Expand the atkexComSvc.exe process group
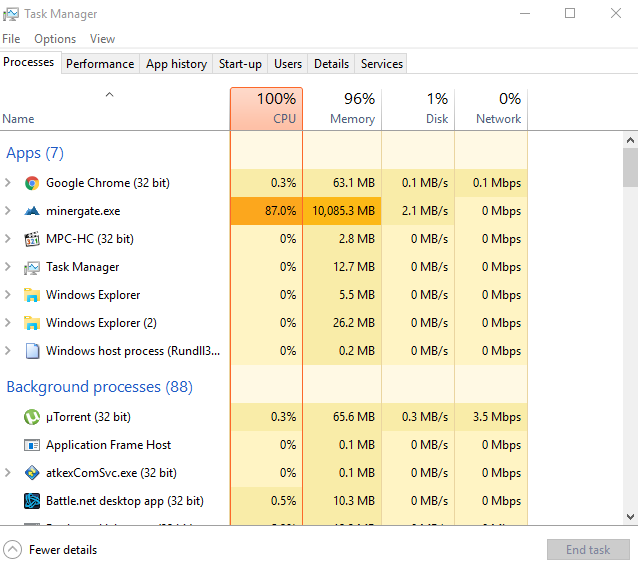This screenshot has height=568, width=638. point(8,473)
